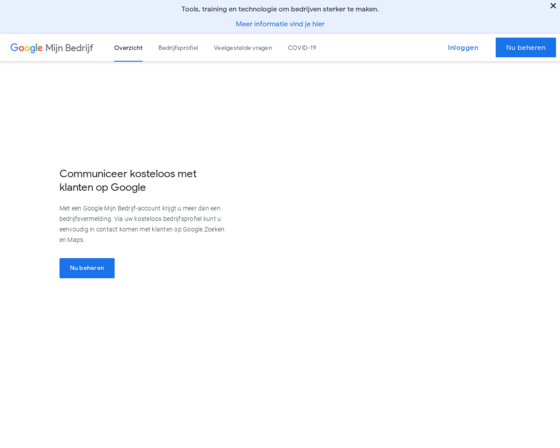
Task: Click 'Nu beheren' below the intro paragraph
Action: (87, 268)
